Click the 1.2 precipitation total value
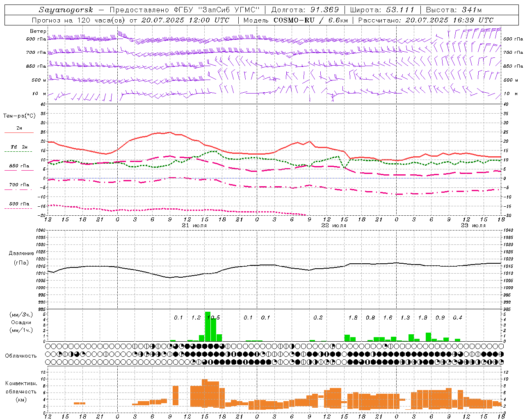Image resolution: width=525 pixels, height=420 pixels. point(196,318)
